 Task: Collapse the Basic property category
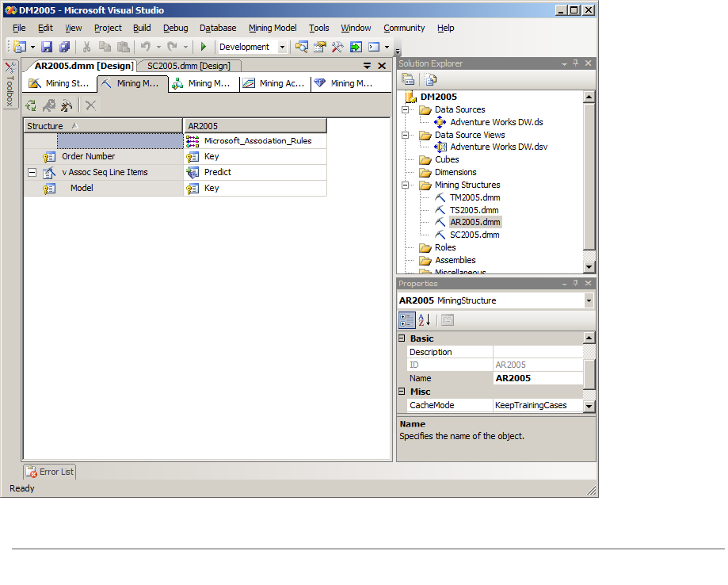(x=402, y=338)
